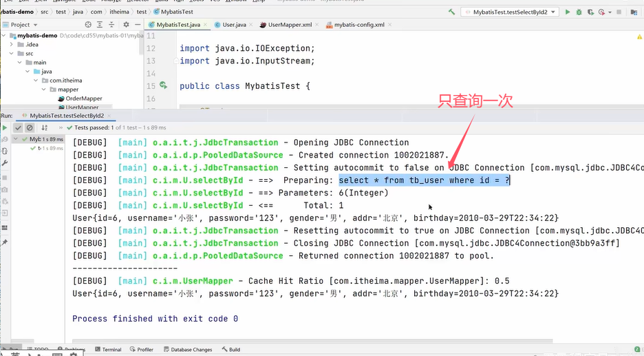
Task: Collapse the src folder
Action: pyautogui.click(x=12, y=54)
